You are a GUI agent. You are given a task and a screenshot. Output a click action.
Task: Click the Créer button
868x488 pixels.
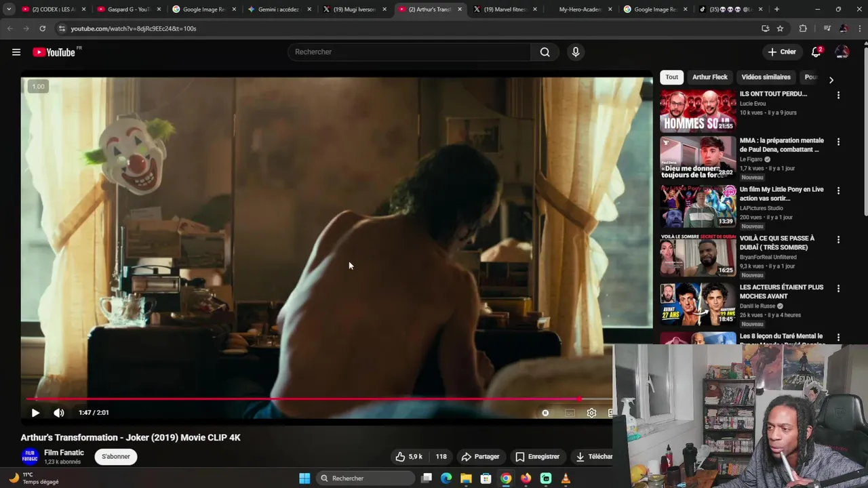(781, 52)
